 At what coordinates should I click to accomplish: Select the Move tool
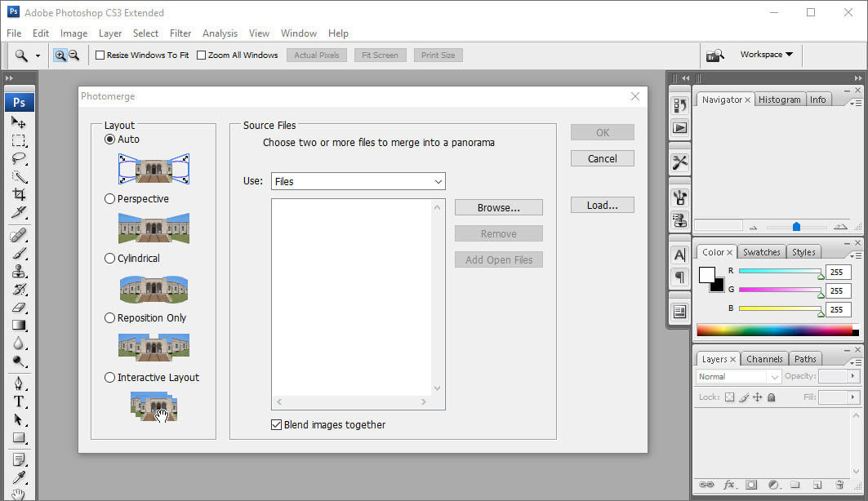pyautogui.click(x=19, y=122)
